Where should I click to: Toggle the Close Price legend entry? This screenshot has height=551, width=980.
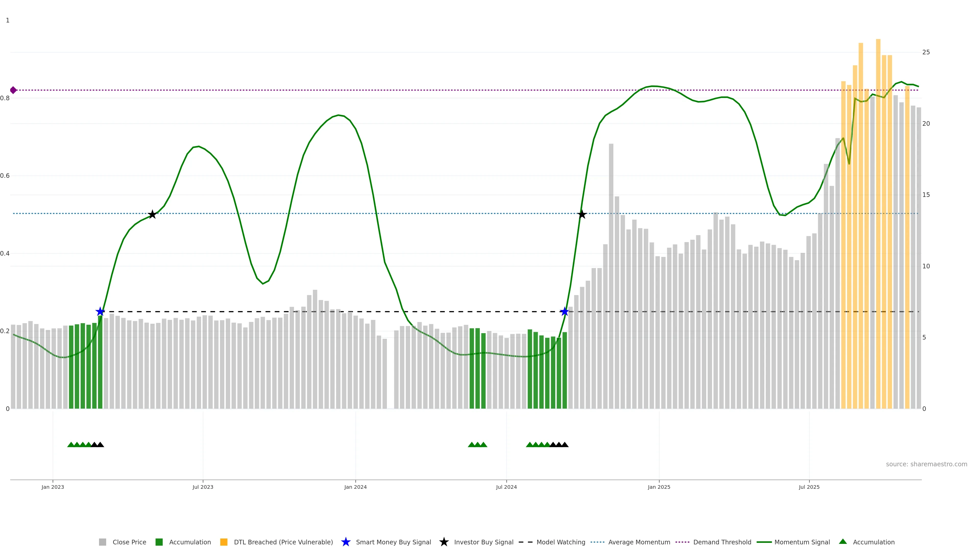pyautogui.click(x=129, y=542)
